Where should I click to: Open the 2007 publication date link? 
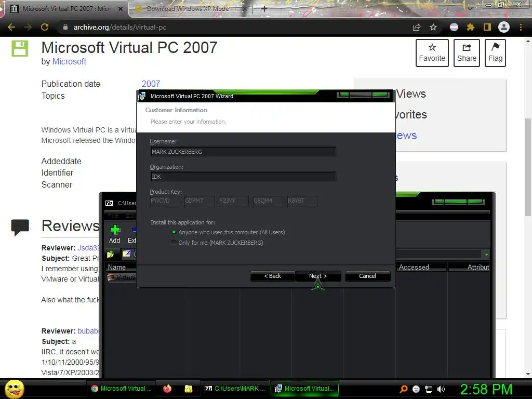coord(151,84)
